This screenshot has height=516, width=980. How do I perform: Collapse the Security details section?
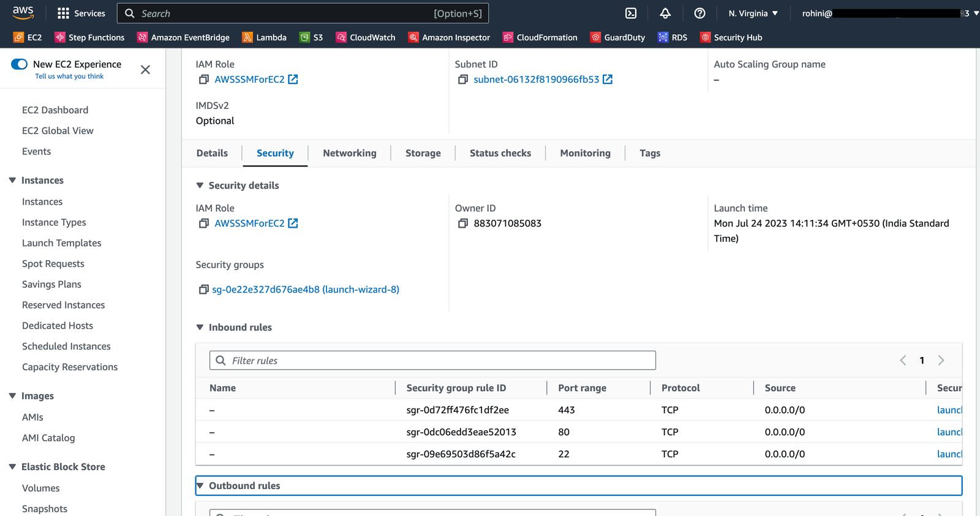click(x=200, y=185)
